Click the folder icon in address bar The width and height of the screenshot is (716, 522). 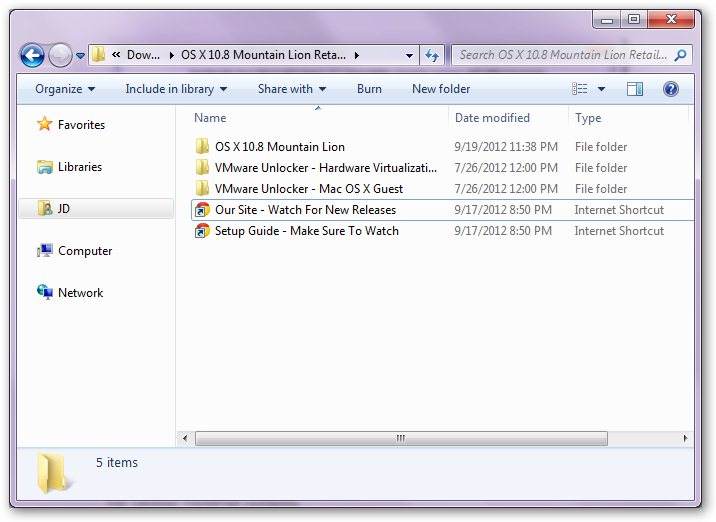[x=98, y=55]
